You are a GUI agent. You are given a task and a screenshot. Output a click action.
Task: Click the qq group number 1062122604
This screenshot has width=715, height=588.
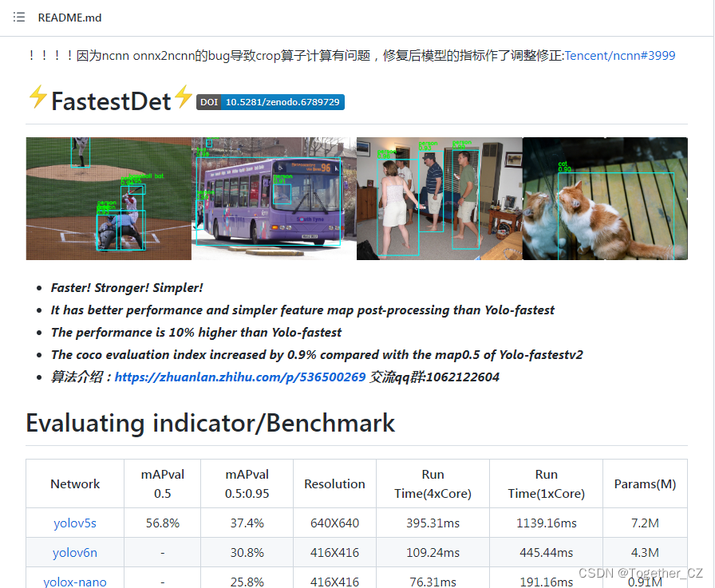tap(463, 377)
